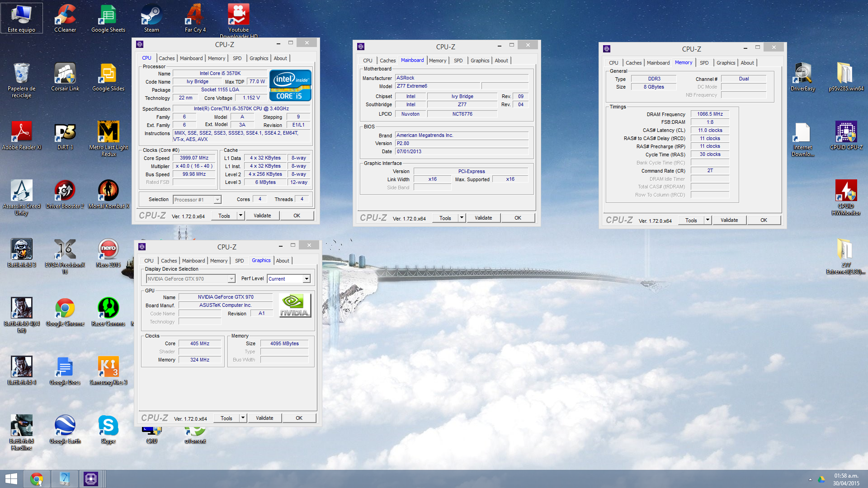
Task: Click OK in the Mainboard window
Action: pos(518,218)
